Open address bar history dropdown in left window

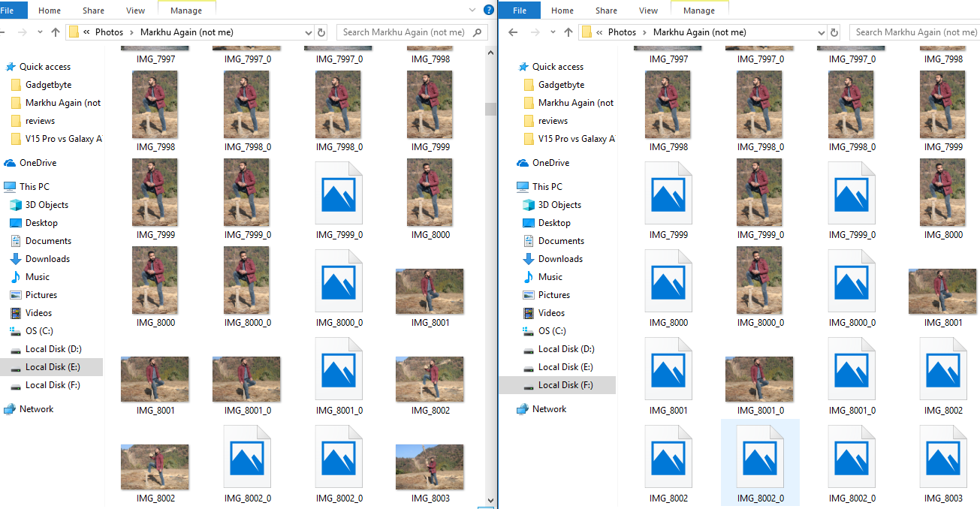point(308,32)
